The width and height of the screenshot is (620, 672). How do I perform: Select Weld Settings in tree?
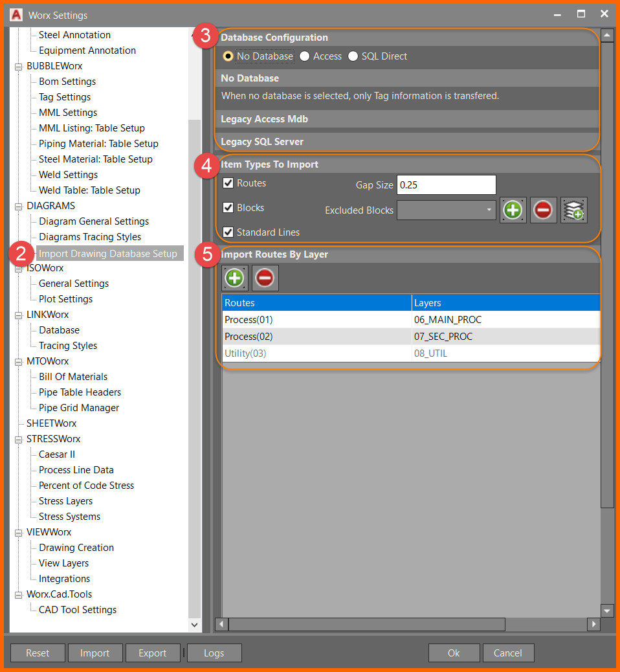pyautogui.click(x=68, y=174)
